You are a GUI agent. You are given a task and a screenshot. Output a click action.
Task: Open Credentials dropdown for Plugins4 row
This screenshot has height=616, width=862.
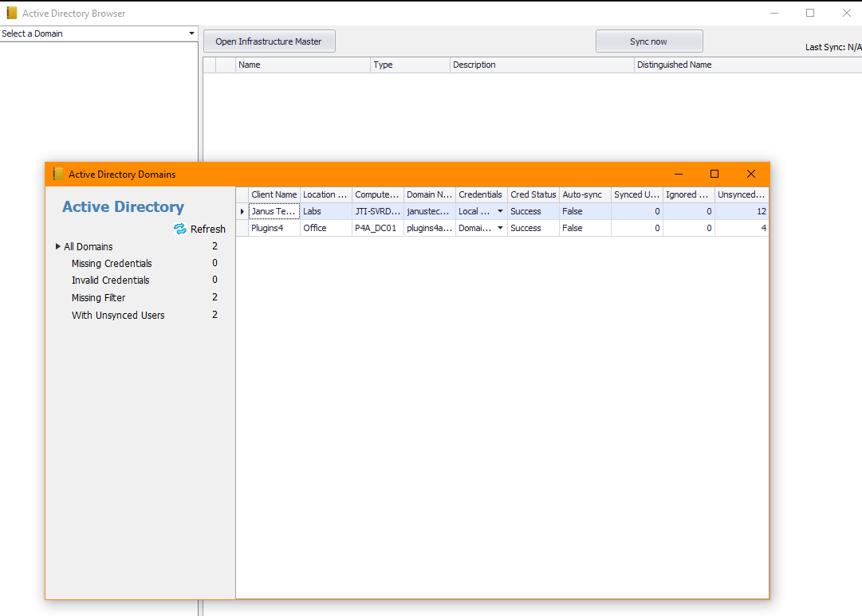500,228
